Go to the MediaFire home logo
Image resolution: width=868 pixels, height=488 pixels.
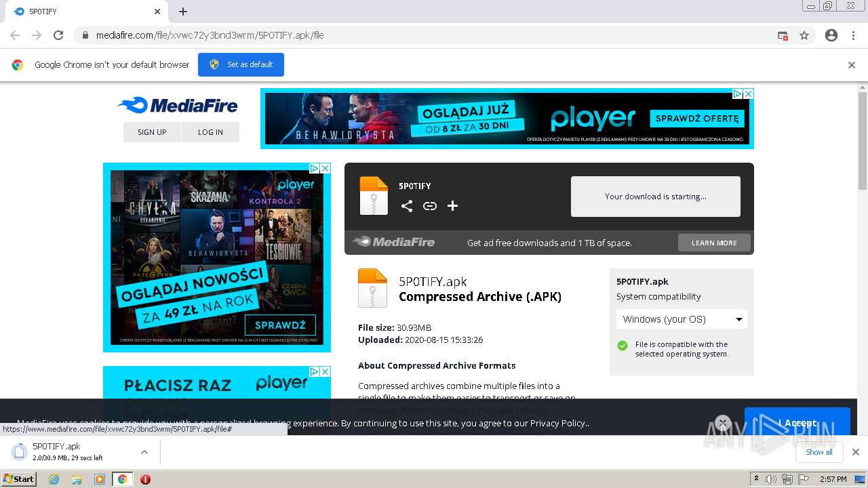pos(178,105)
